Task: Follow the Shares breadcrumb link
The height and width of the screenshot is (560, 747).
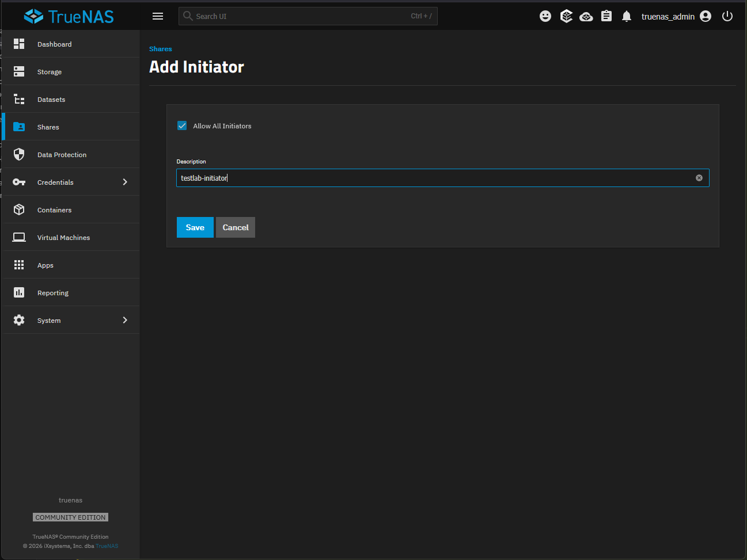Action: click(x=161, y=49)
